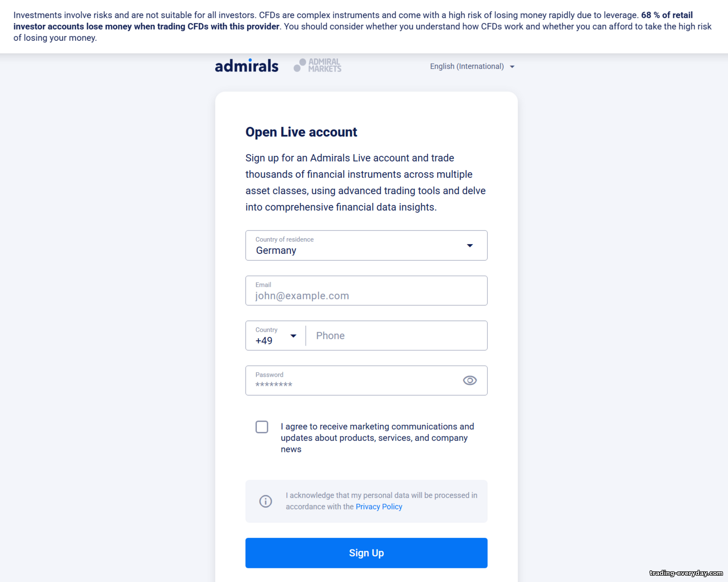Show password using the eye icon
This screenshot has height=582, width=728.
point(470,381)
